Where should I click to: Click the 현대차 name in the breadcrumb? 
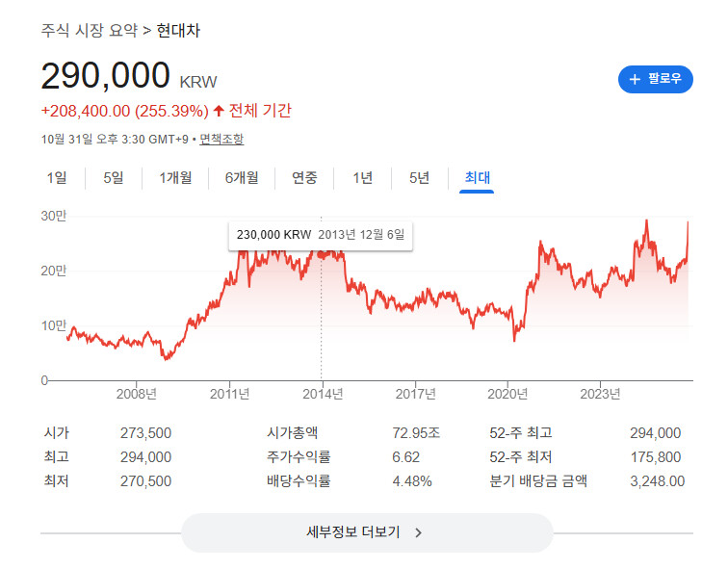pyautogui.click(x=178, y=30)
